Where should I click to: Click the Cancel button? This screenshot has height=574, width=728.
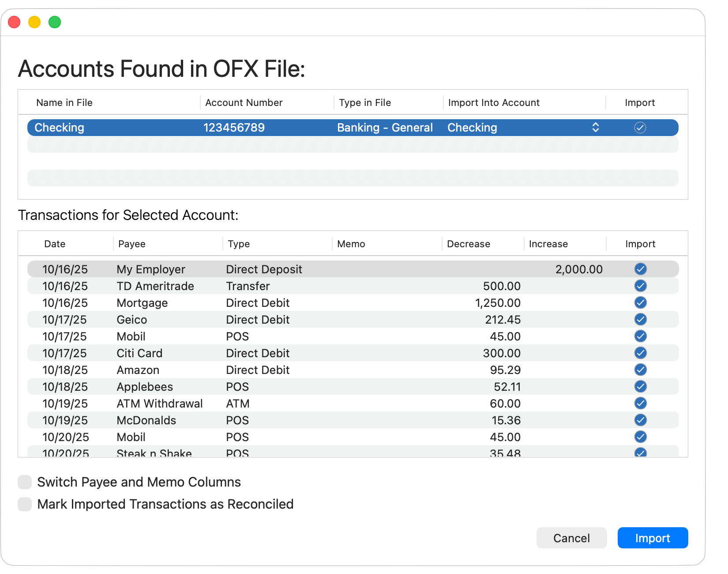point(571,538)
